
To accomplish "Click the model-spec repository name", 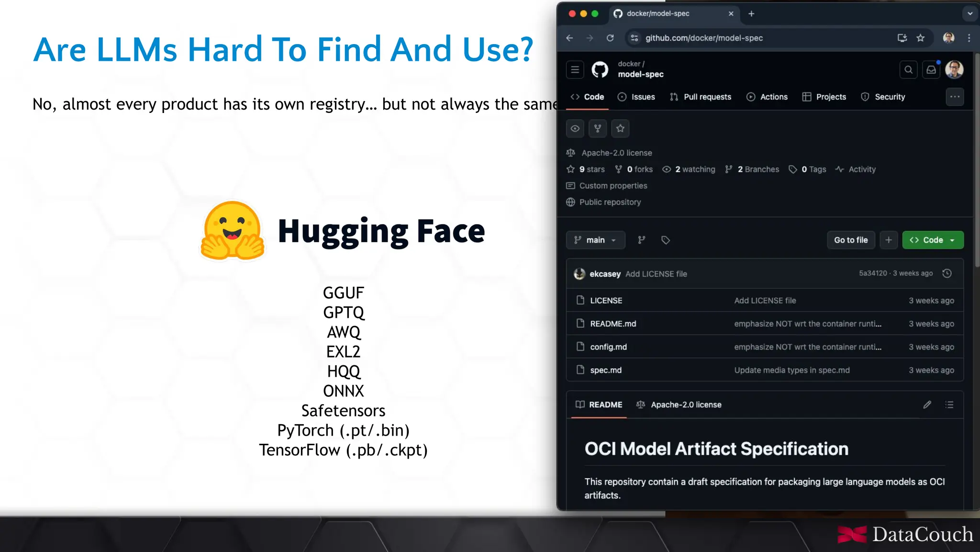I will coord(641,74).
